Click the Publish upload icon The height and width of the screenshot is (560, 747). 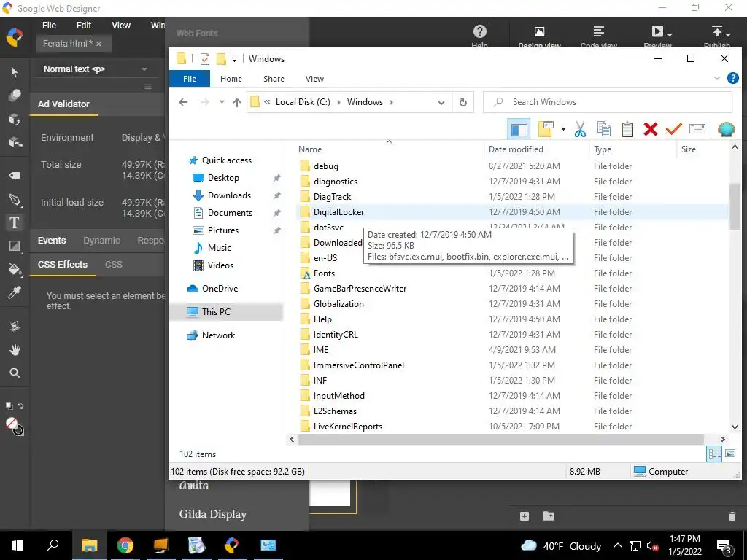click(717, 31)
